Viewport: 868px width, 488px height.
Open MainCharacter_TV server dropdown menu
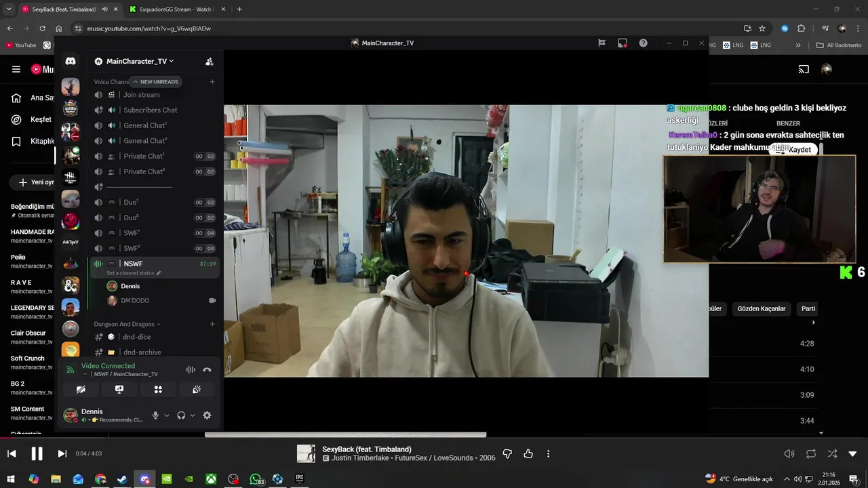click(x=140, y=61)
